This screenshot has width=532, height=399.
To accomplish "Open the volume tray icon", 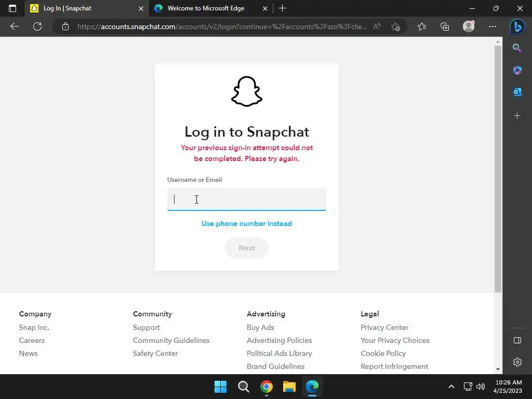I will pyautogui.click(x=481, y=387).
